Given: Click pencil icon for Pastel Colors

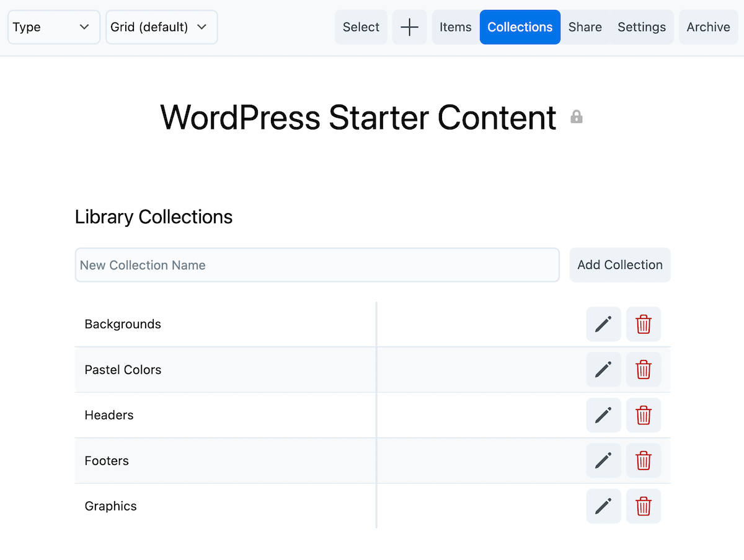Looking at the screenshot, I should (x=603, y=370).
